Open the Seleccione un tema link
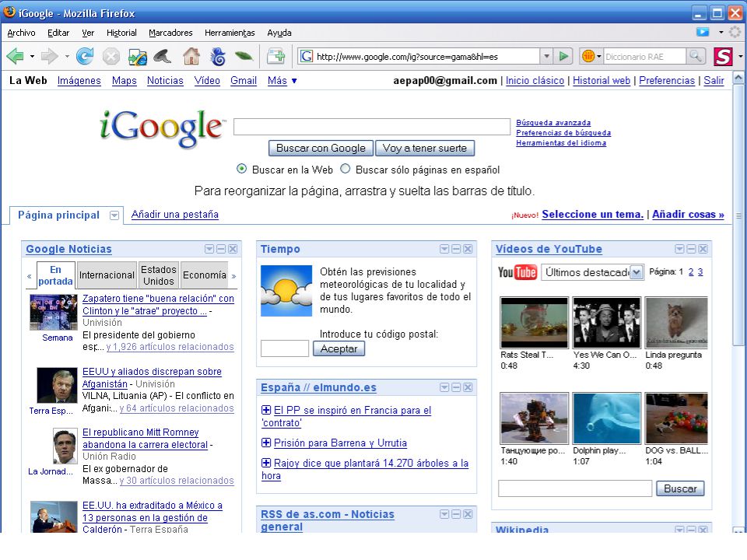The width and height of the screenshot is (747, 560). pyautogui.click(x=593, y=215)
